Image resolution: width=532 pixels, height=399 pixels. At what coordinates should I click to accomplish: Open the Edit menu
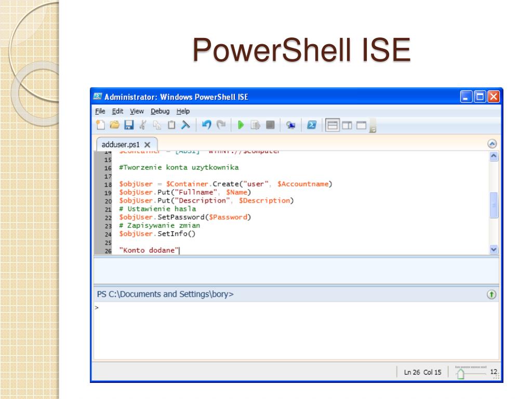(x=118, y=111)
